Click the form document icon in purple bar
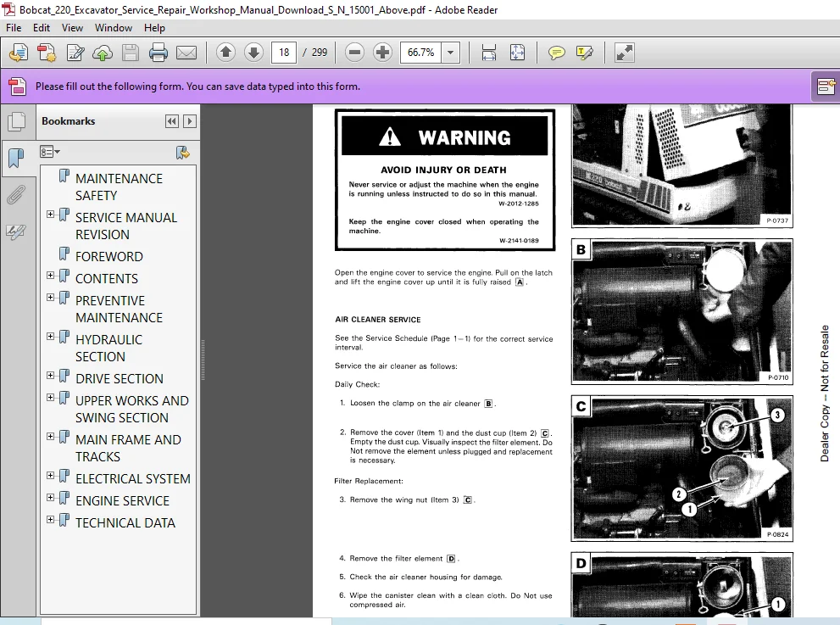The height and width of the screenshot is (625, 840). pos(17,86)
